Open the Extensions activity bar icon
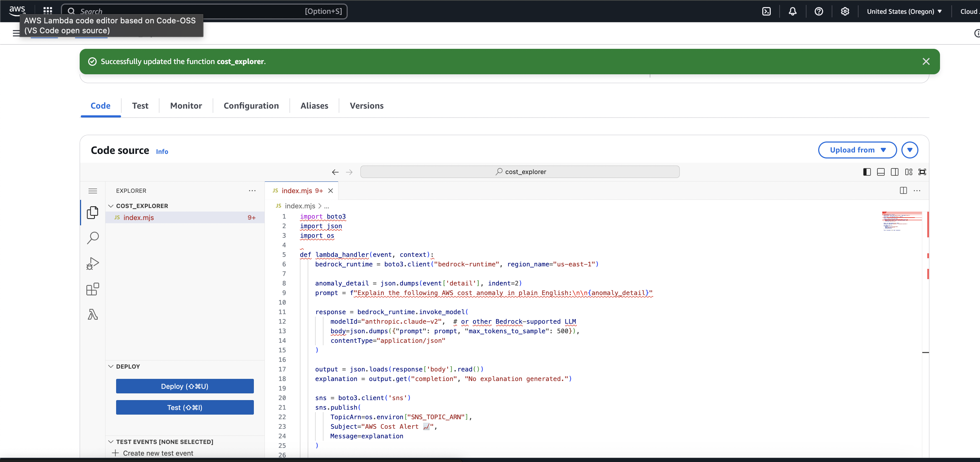Image resolution: width=980 pixels, height=462 pixels. coord(92,289)
